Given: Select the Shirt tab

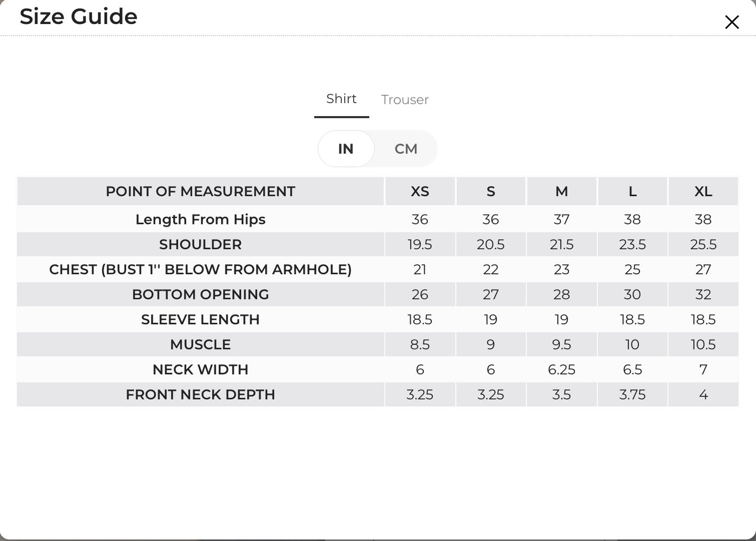Looking at the screenshot, I should 341,99.
